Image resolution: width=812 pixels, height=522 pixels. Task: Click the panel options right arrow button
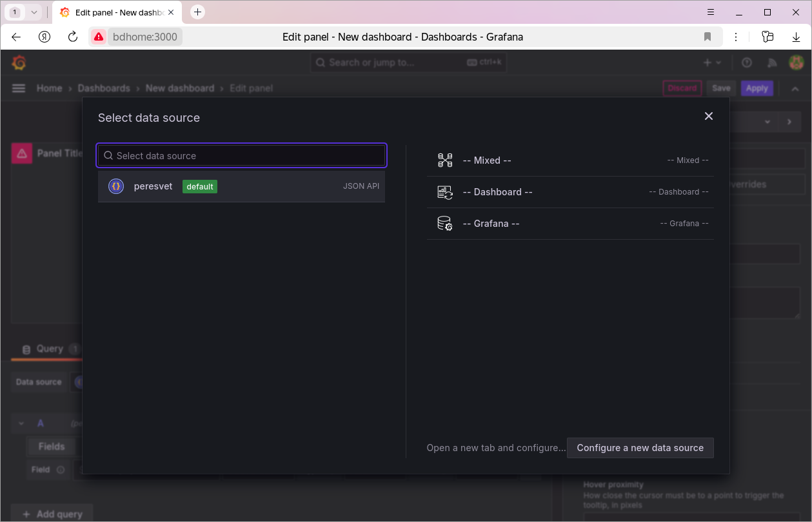789,122
